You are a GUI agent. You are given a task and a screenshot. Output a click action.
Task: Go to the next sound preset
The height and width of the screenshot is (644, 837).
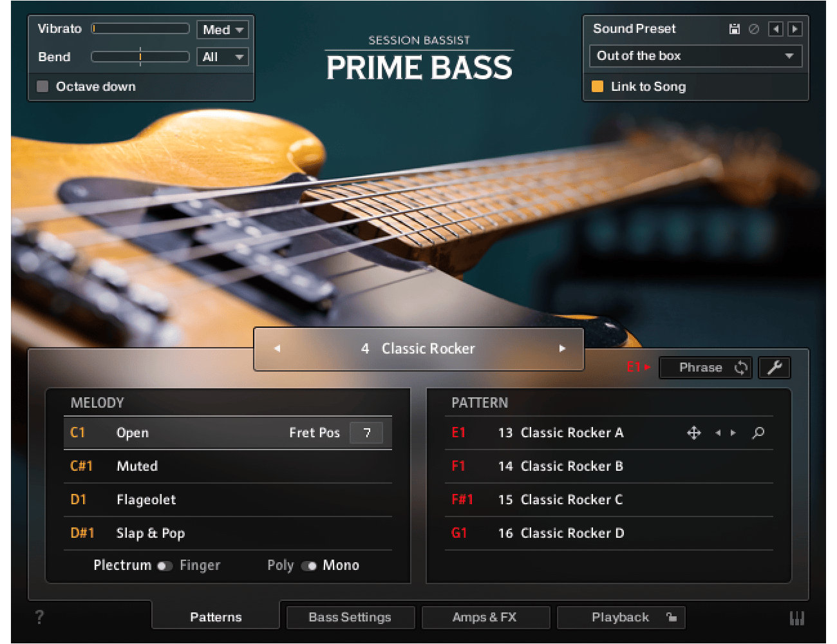795,29
